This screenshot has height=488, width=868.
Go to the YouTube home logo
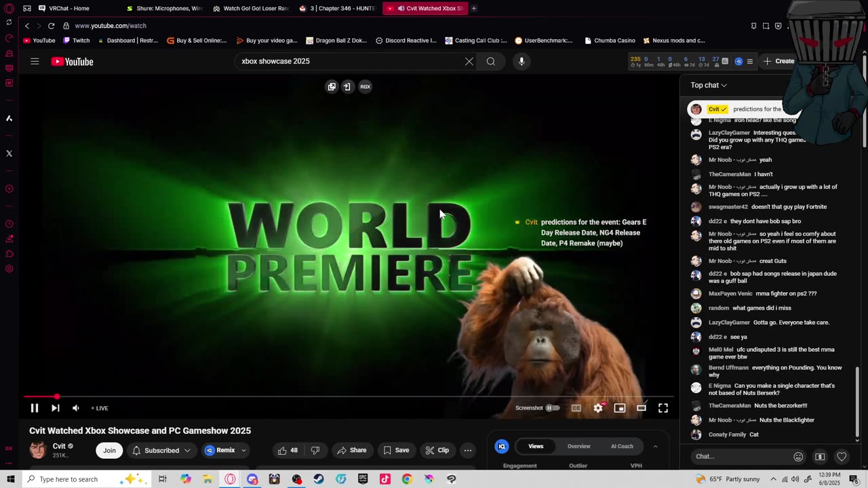click(x=72, y=62)
